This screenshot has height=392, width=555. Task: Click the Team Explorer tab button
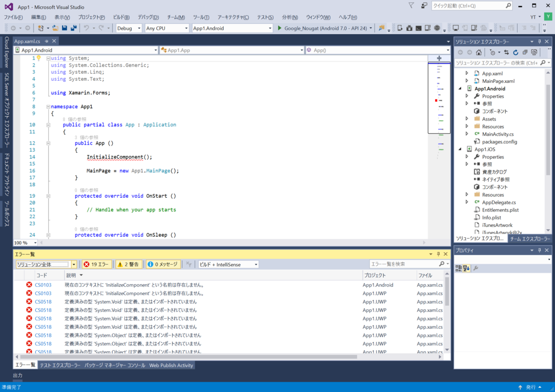[x=530, y=239]
